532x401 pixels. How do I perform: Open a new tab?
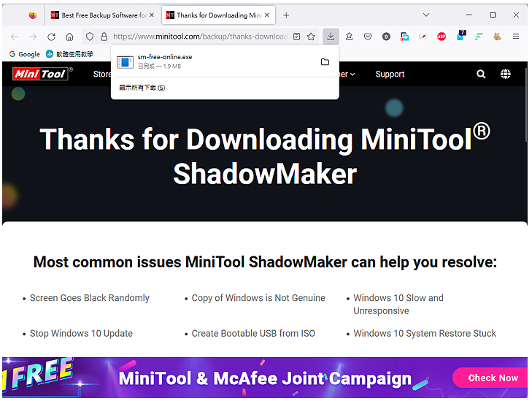286,15
